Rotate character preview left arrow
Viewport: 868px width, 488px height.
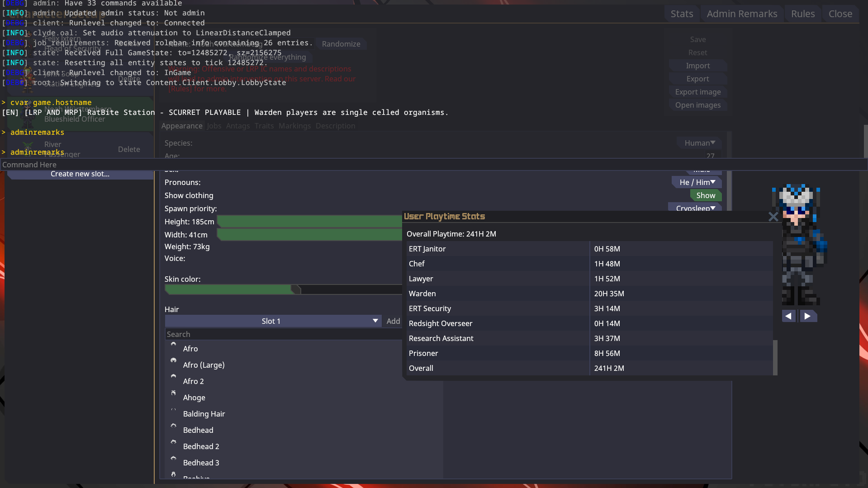tap(788, 316)
